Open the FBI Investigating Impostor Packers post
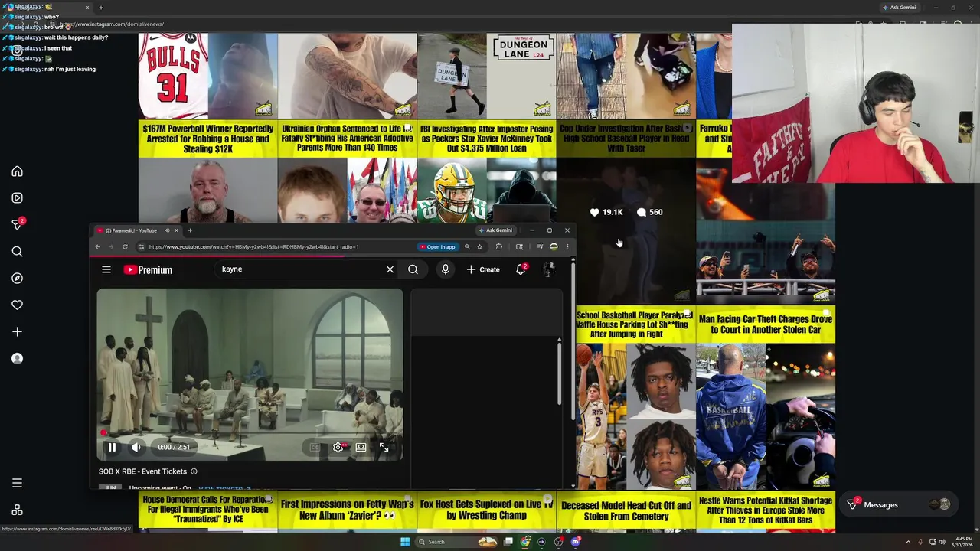 point(486,171)
